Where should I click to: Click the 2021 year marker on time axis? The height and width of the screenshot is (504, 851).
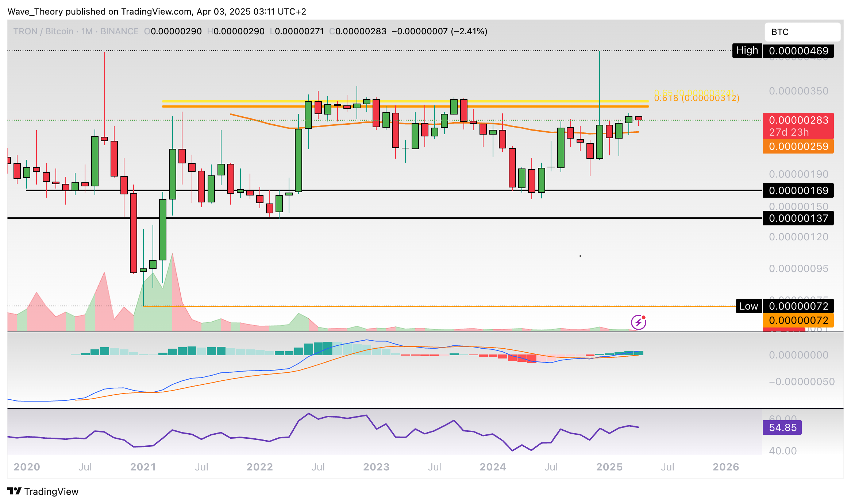(x=143, y=467)
